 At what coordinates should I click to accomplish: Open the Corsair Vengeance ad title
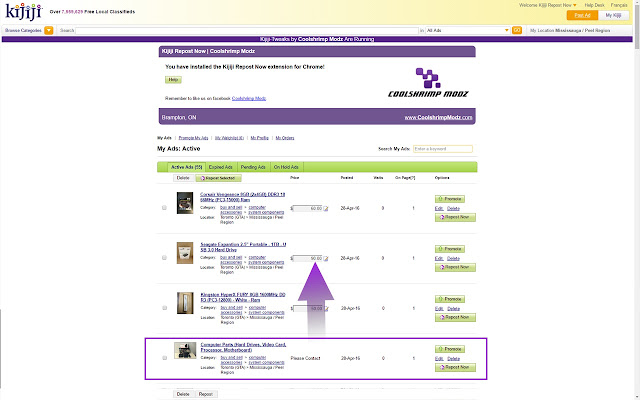pos(242,197)
